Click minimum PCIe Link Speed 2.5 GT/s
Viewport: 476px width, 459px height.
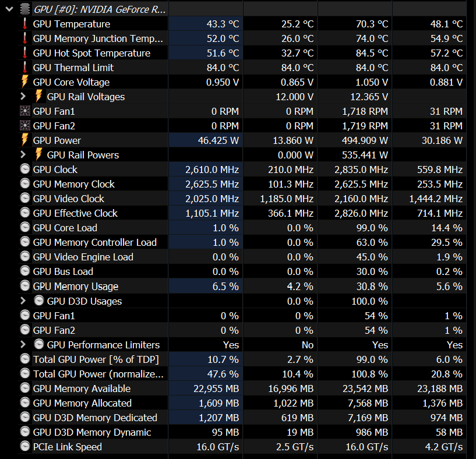click(294, 447)
